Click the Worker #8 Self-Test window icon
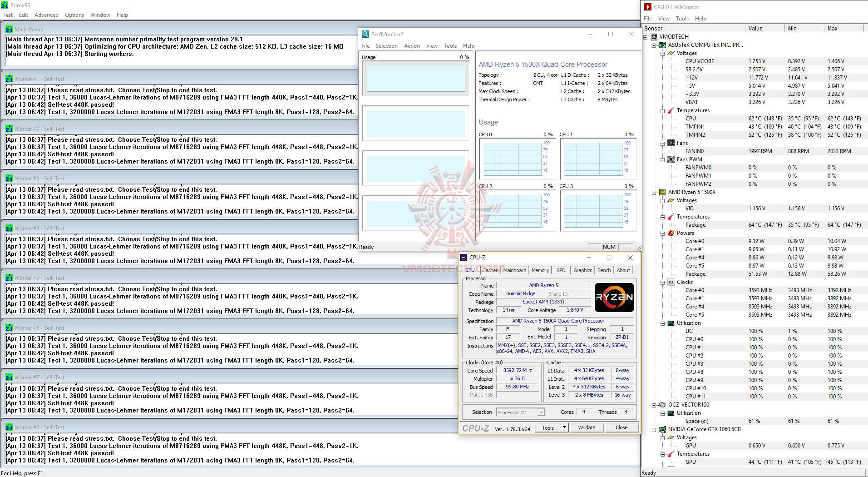Screen dimensions: 868x477 tap(9, 427)
